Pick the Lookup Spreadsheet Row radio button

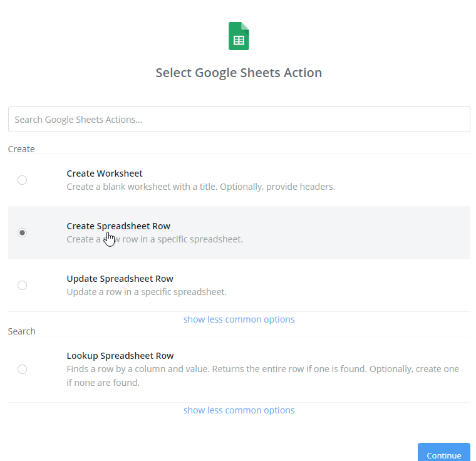pyautogui.click(x=23, y=370)
